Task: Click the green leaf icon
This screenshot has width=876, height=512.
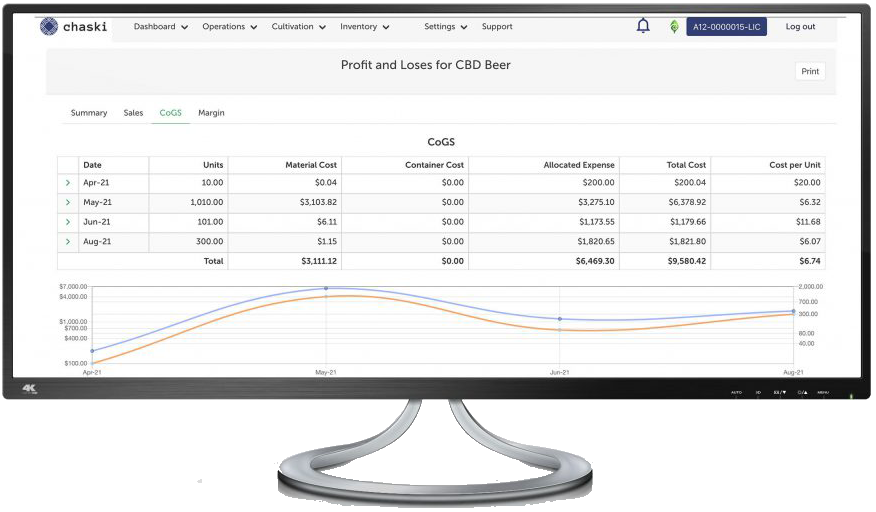Action: pos(674,27)
